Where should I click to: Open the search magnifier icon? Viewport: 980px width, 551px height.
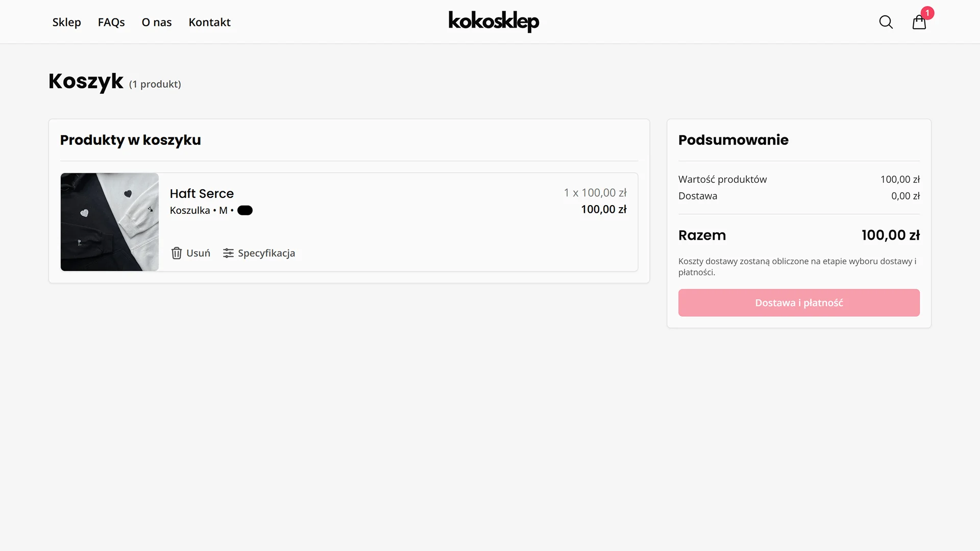[x=886, y=22]
